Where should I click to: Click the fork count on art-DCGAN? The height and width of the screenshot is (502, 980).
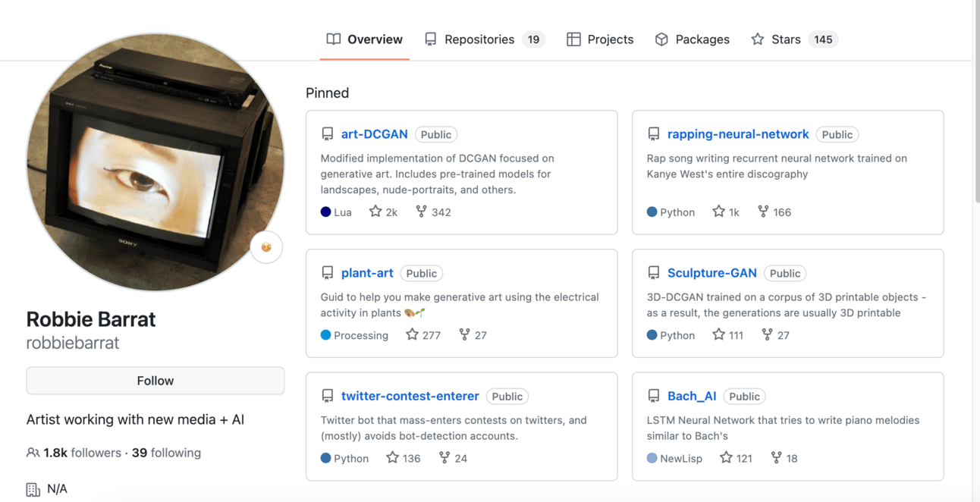point(441,212)
